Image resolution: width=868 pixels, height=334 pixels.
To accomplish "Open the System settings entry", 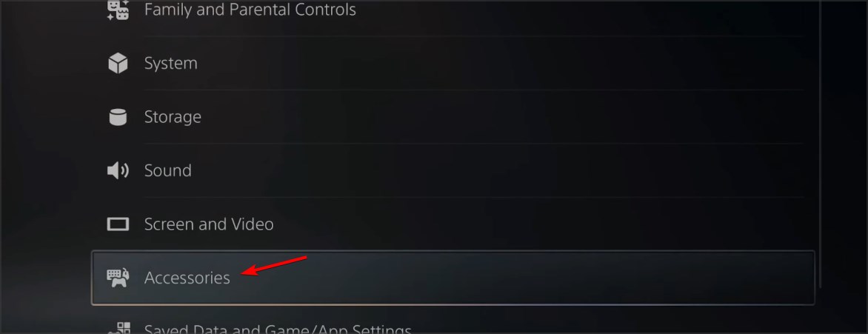I will (170, 63).
